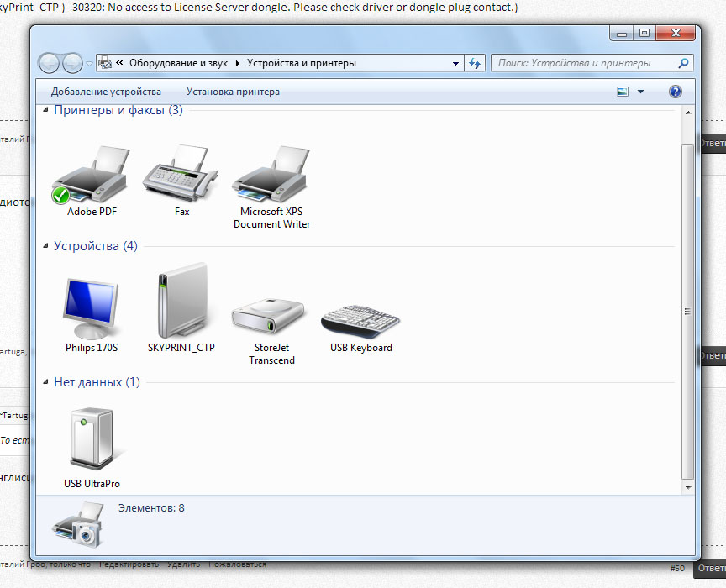Select the USB Keyboard device icon
Image resolution: width=726 pixels, height=588 pixels.
pyautogui.click(x=360, y=321)
